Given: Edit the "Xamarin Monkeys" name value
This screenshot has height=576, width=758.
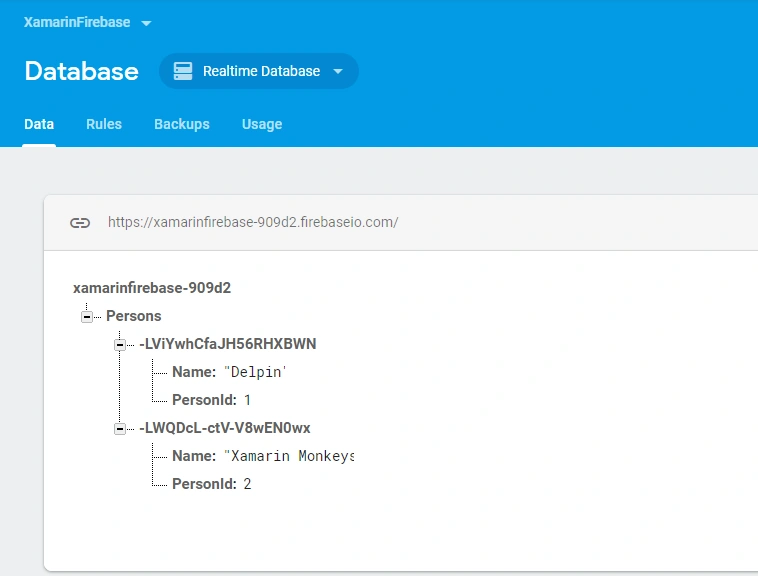Looking at the screenshot, I should (289, 456).
